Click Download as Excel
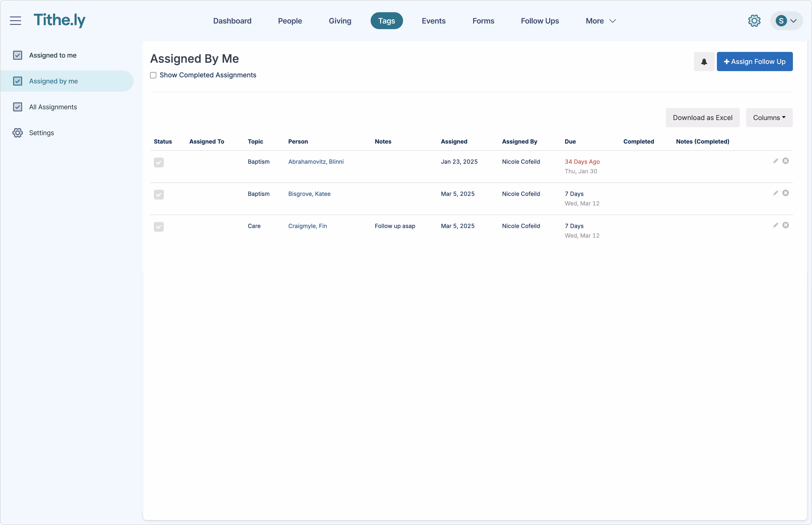Viewport: 812px width, 525px height. pyautogui.click(x=703, y=118)
